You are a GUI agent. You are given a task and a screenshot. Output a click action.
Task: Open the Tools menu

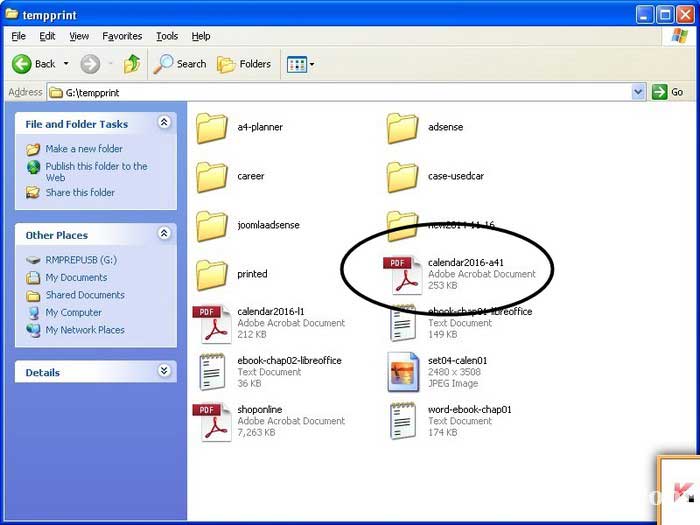pos(167,36)
